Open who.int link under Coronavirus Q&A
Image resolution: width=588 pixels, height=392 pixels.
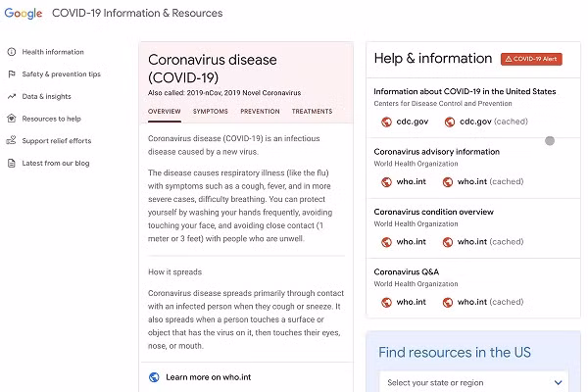pyautogui.click(x=411, y=303)
